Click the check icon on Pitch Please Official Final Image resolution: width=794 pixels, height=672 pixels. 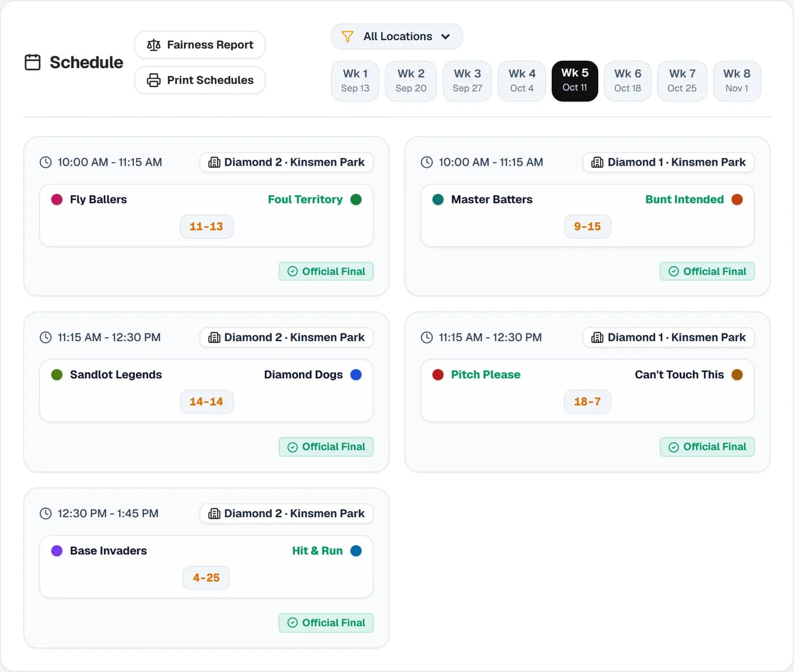tap(674, 447)
